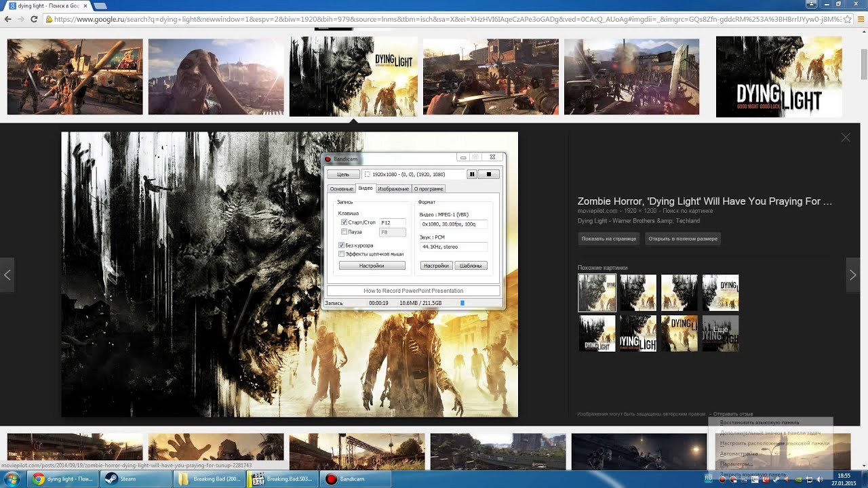This screenshot has width=868, height=488.
Task: Select the first top-row gameplay thumbnail
Action: point(75,77)
